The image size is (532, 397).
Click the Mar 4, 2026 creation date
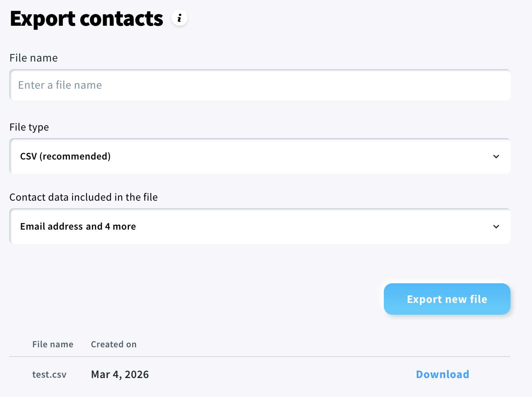(x=120, y=374)
